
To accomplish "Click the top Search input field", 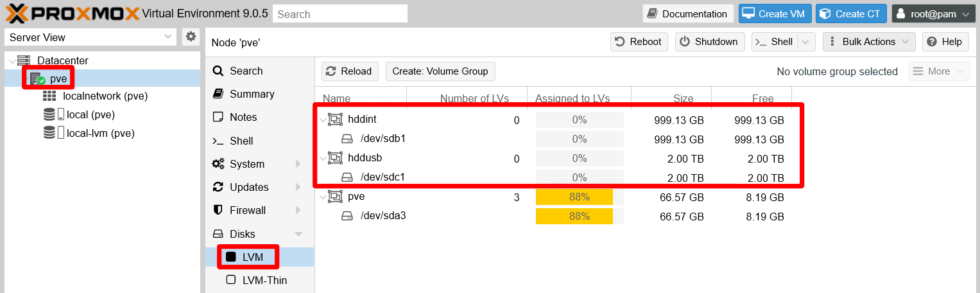I will coord(340,13).
